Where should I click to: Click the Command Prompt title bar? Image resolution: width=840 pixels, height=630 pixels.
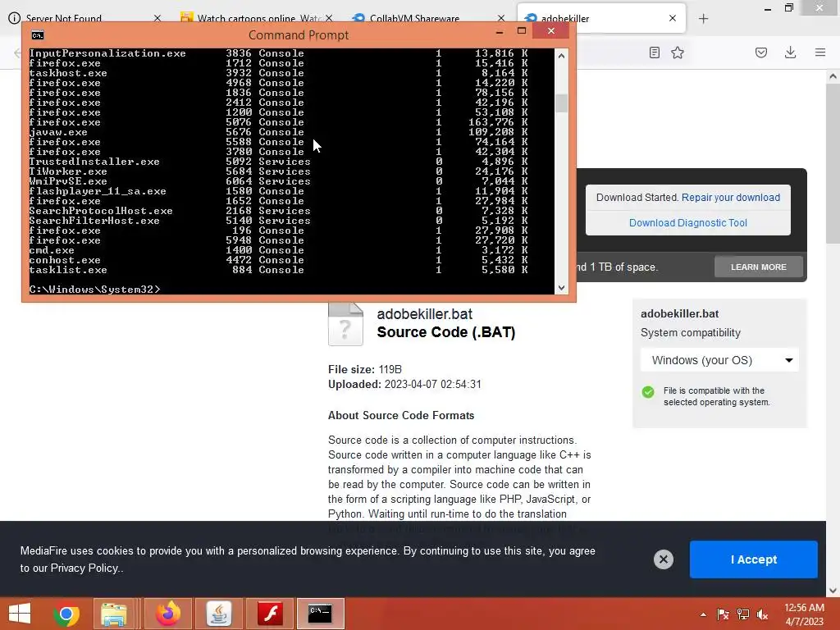[299, 34]
